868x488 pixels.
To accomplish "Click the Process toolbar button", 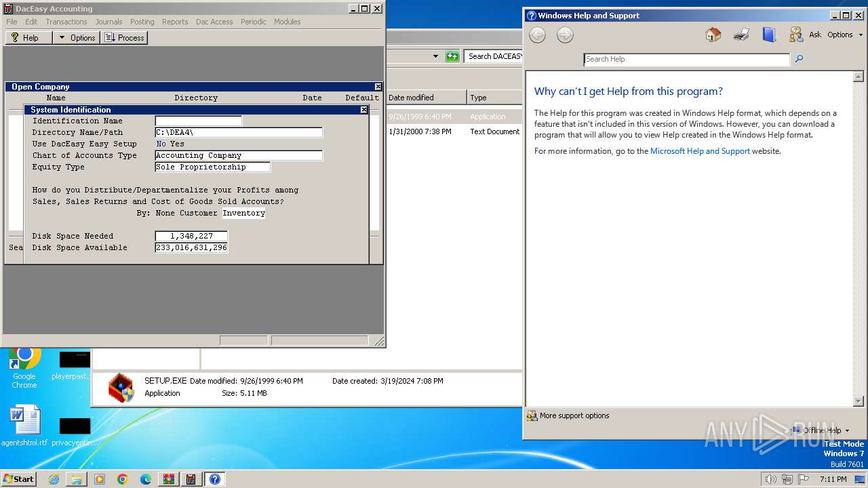I will pos(125,38).
